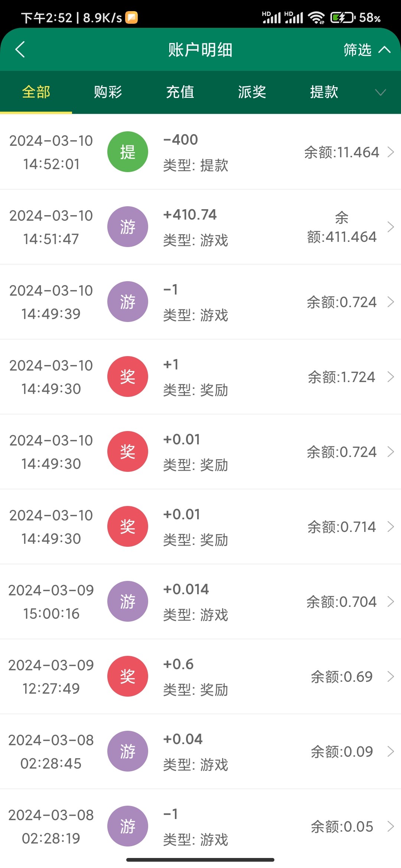Tap green 提 icon of withdrawal record
401x868 pixels.
(x=127, y=152)
